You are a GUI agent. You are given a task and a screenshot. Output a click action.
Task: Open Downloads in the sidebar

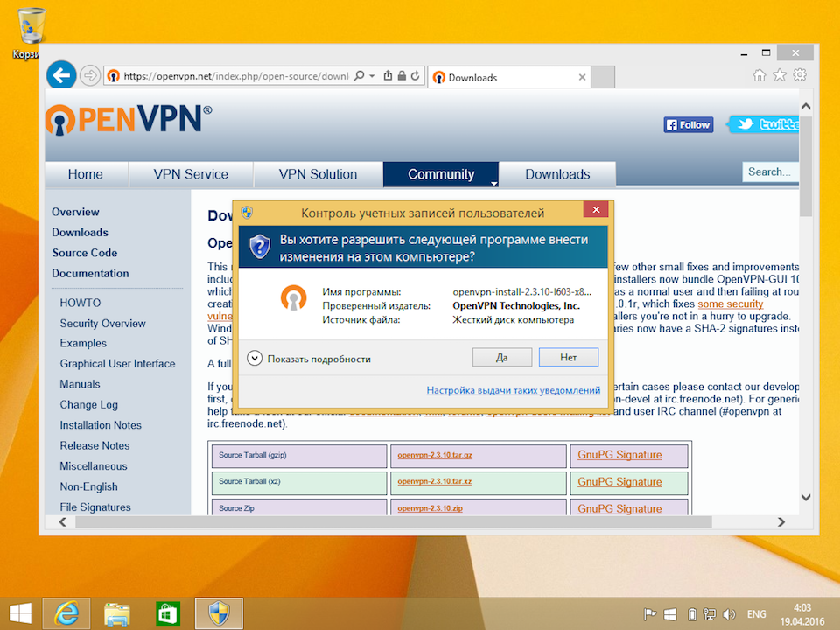(x=80, y=233)
